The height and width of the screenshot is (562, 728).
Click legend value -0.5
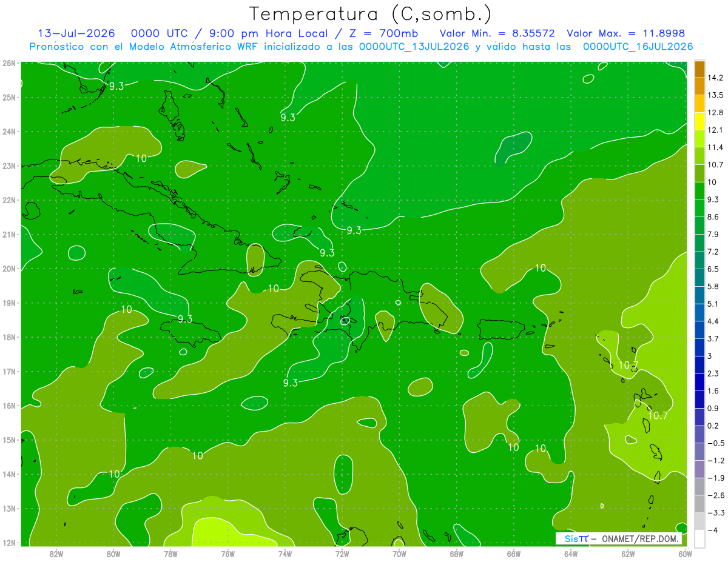(715, 443)
